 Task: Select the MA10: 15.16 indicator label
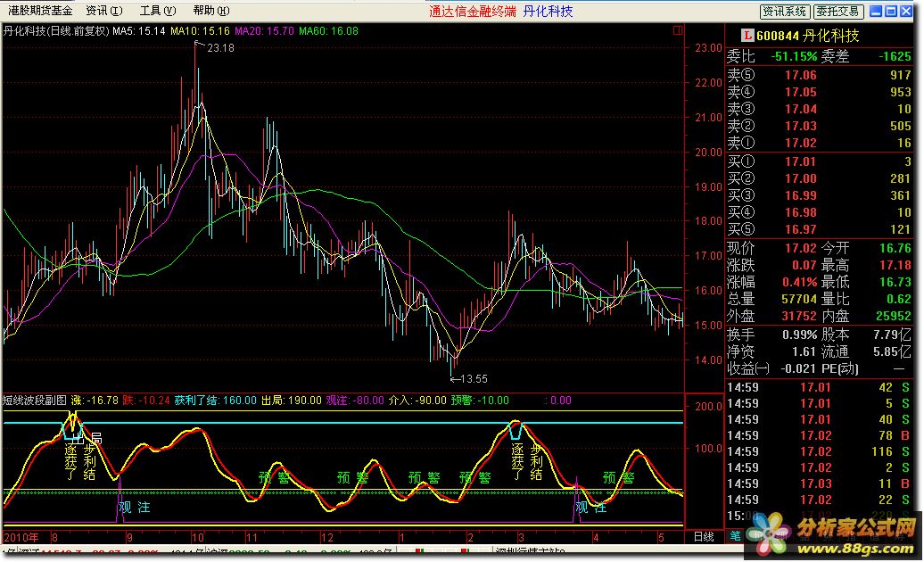(x=200, y=30)
